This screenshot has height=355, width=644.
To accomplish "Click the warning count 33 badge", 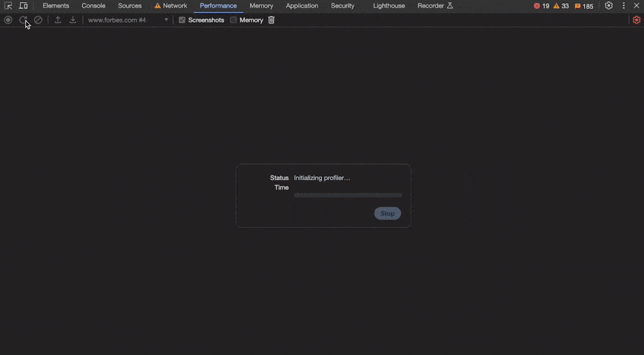I will point(561,6).
